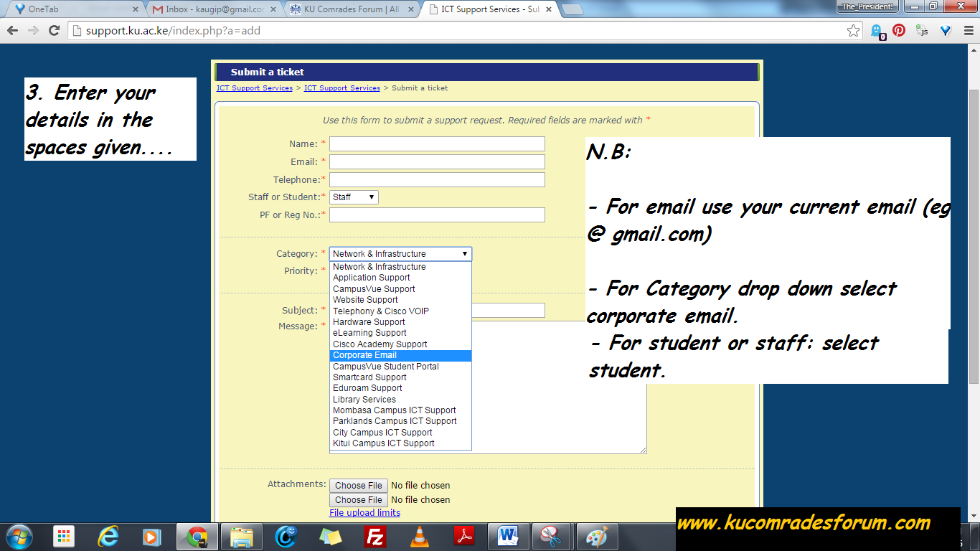Open the js gear extension icon

[923, 31]
